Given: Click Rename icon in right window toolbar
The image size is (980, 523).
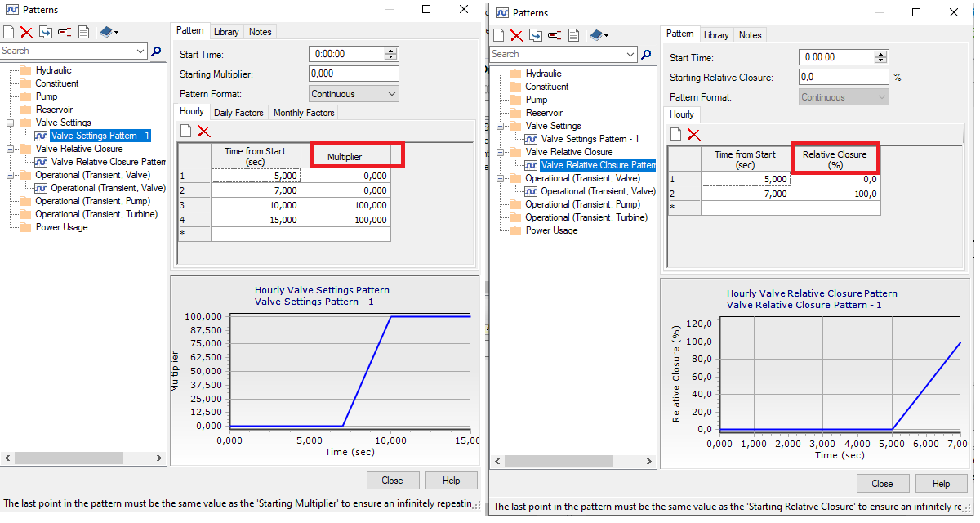Looking at the screenshot, I should (x=555, y=35).
